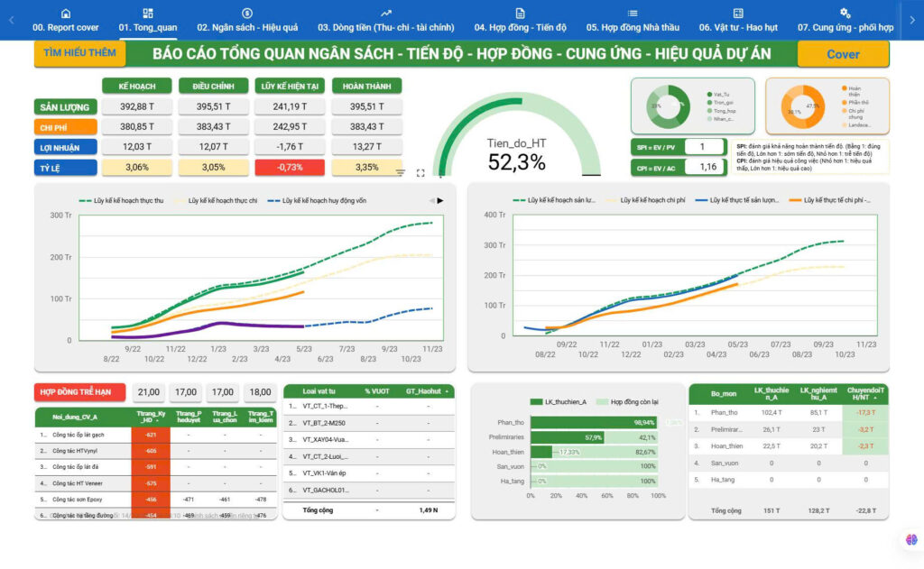The width and height of the screenshot is (924, 569).
Task: Click the filter lines icon beside the gauge
Action: pyautogui.click(x=401, y=172)
